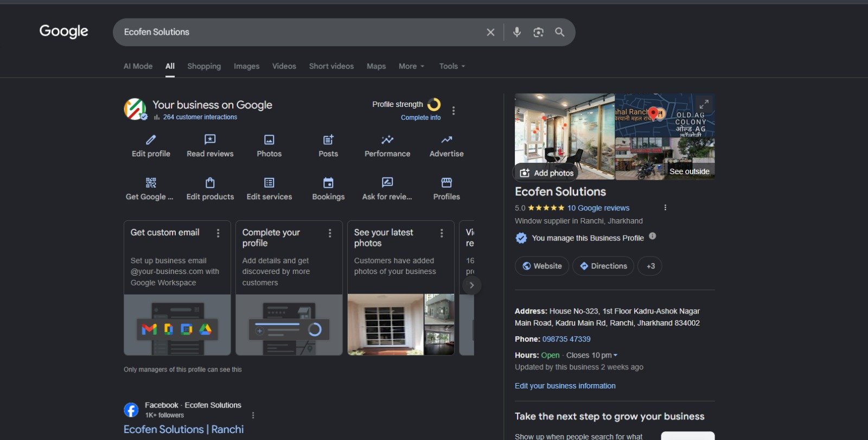Open 264 customer interactions link
The height and width of the screenshot is (440, 868).
pyautogui.click(x=200, y=117)
